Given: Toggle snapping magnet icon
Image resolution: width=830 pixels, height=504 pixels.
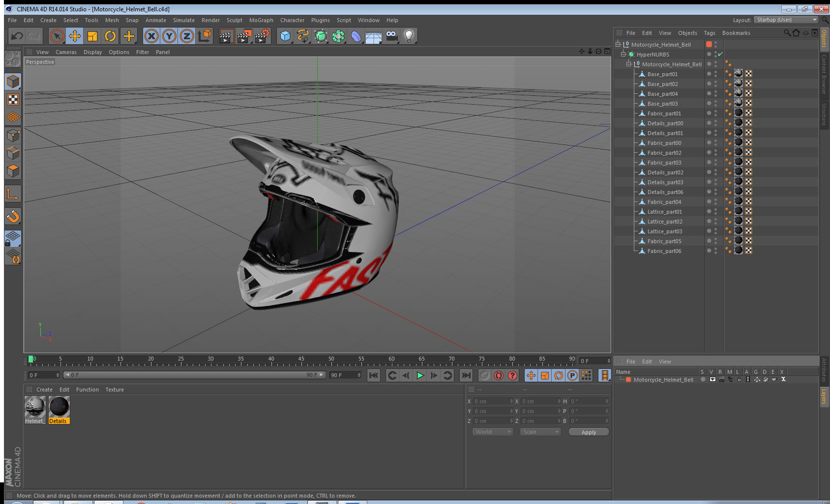Looking at the screenshot, I should coord(13,216).
